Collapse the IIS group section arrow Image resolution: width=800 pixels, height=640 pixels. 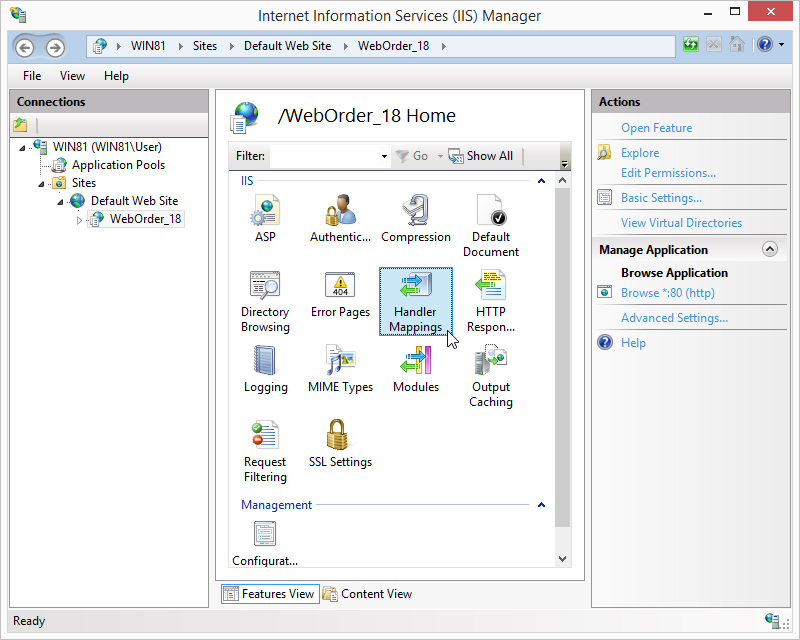click(541, 181)
